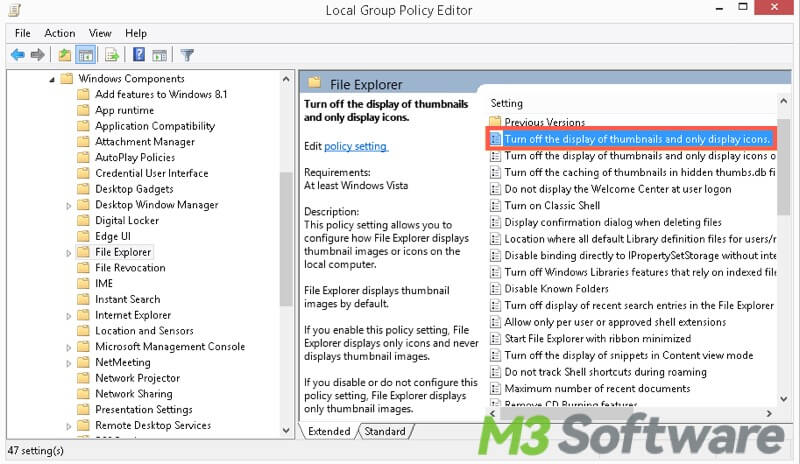This screenshot has width=800, height=464.
Task: Toggle the Show/Hide Action Pane icon
Action: coord(160,54)
